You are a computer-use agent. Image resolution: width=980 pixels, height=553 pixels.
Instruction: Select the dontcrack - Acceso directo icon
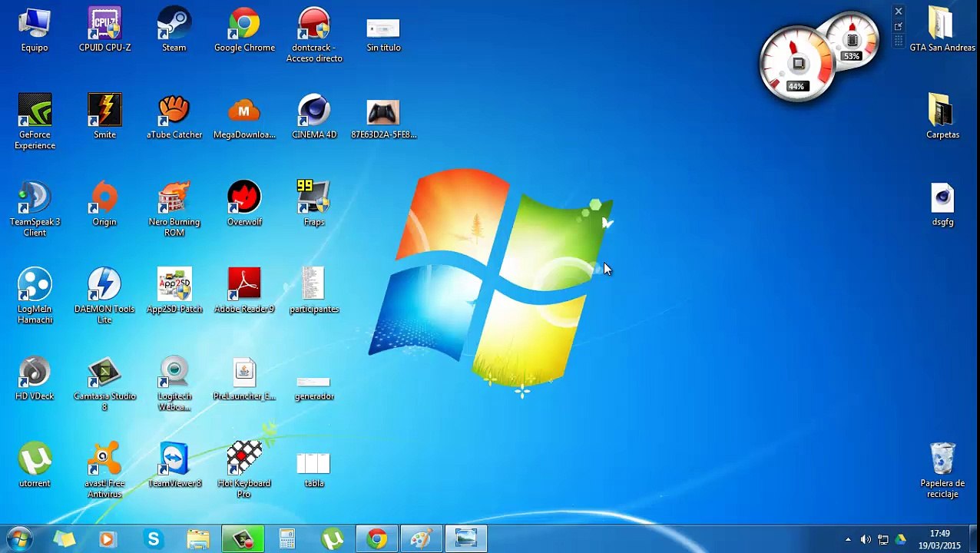coord(314,35)
